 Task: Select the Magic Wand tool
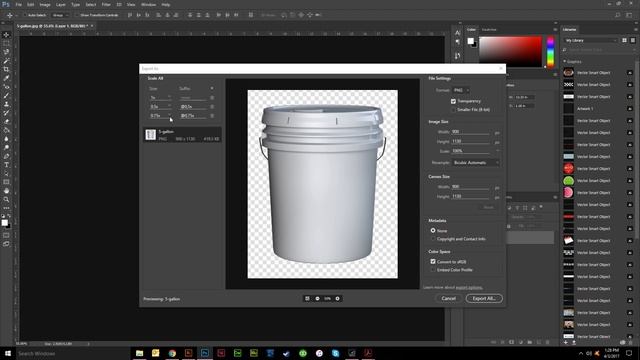pos(6,60)
